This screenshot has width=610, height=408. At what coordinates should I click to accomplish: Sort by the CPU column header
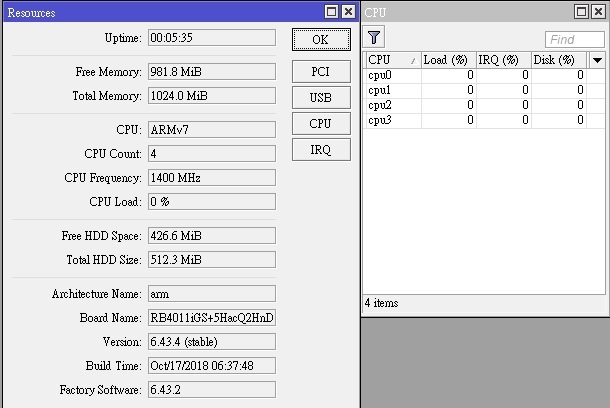click(x=393, y=60)
